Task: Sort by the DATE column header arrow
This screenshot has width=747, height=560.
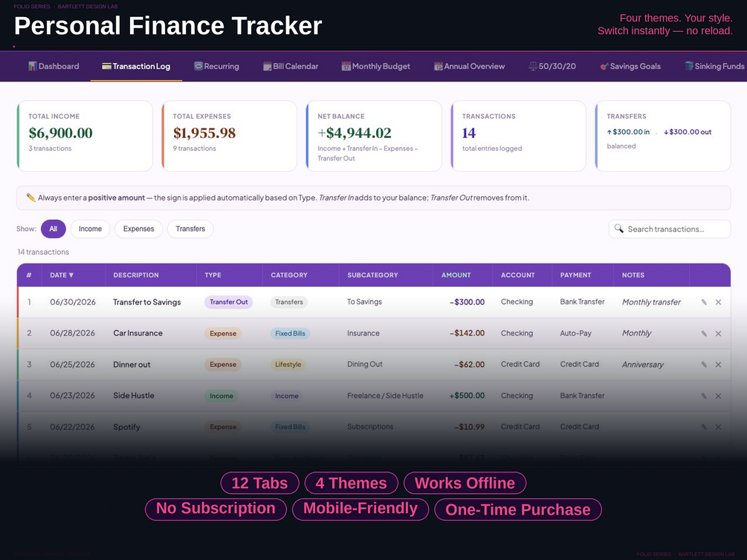Action: [71, 276]
